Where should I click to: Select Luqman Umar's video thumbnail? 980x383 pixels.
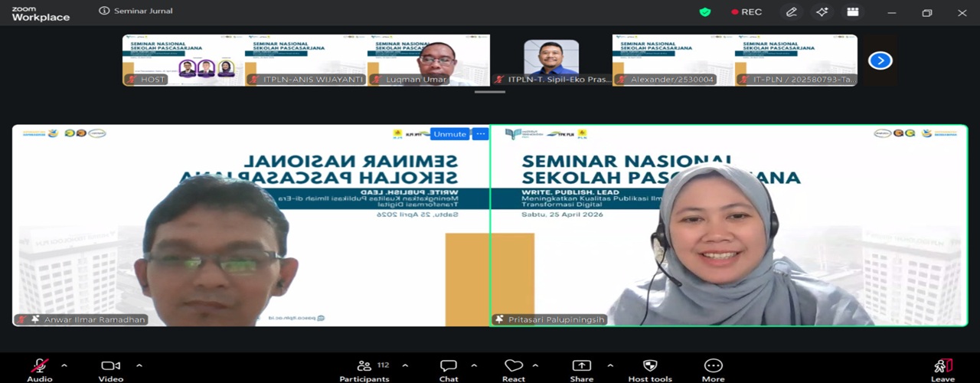tap(429, 61)
